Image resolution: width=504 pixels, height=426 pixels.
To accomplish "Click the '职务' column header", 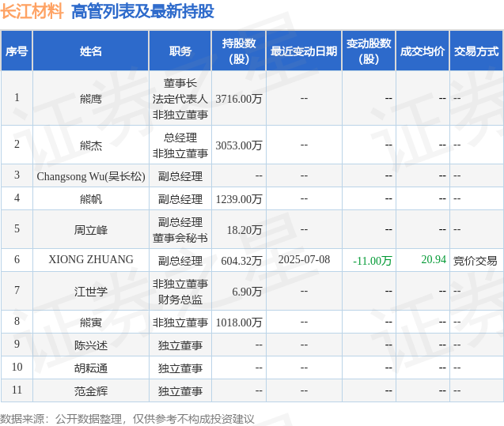I will click(x=180, y=51).
